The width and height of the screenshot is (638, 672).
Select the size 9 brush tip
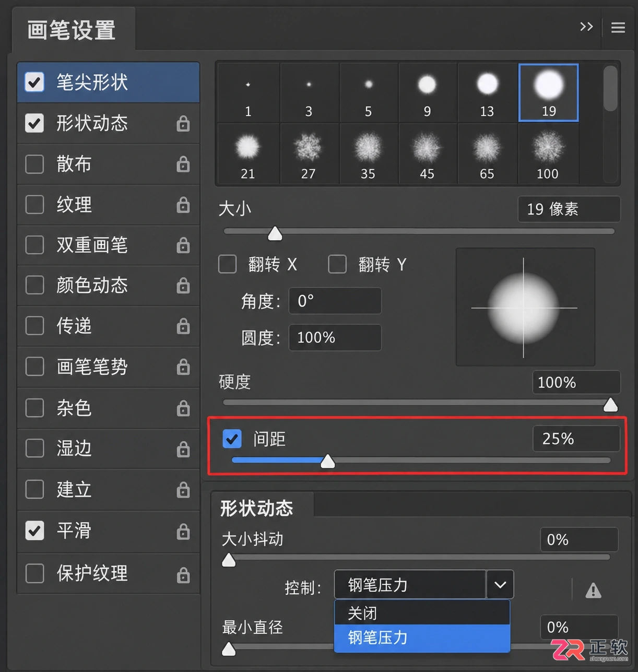coord(428,92)
